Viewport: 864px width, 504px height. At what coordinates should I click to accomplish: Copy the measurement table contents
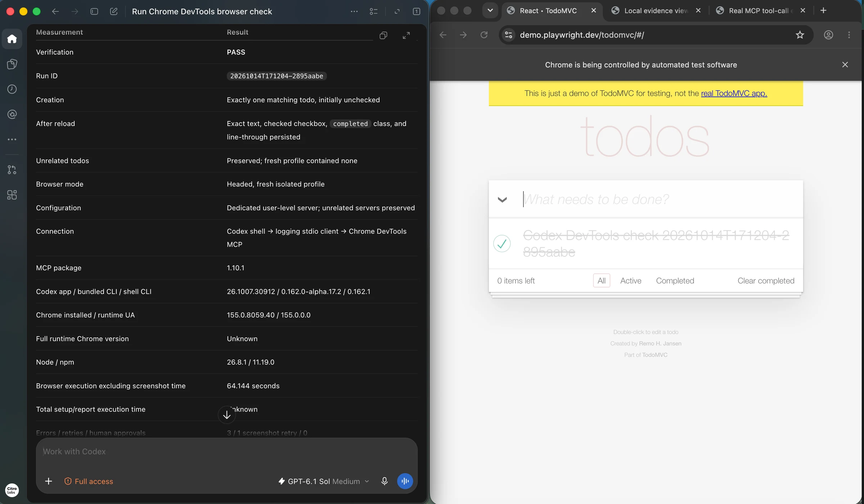pos(383,35)
